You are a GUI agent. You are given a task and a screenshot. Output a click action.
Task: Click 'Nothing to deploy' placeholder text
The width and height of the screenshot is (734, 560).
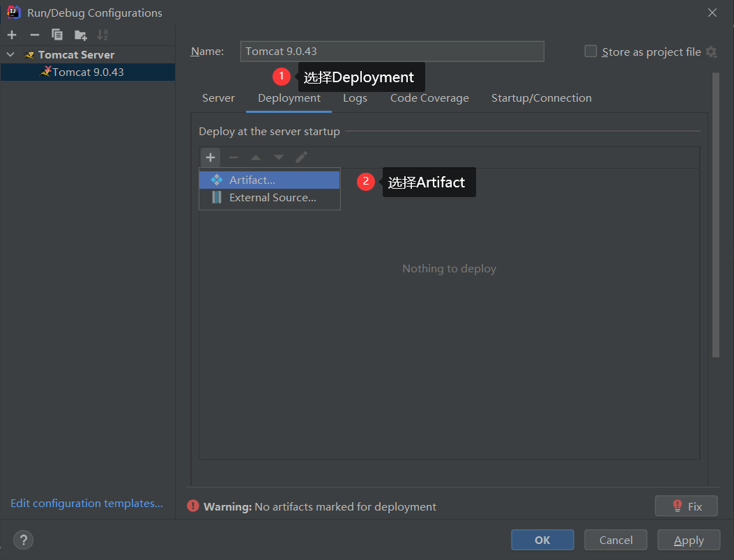450,269
